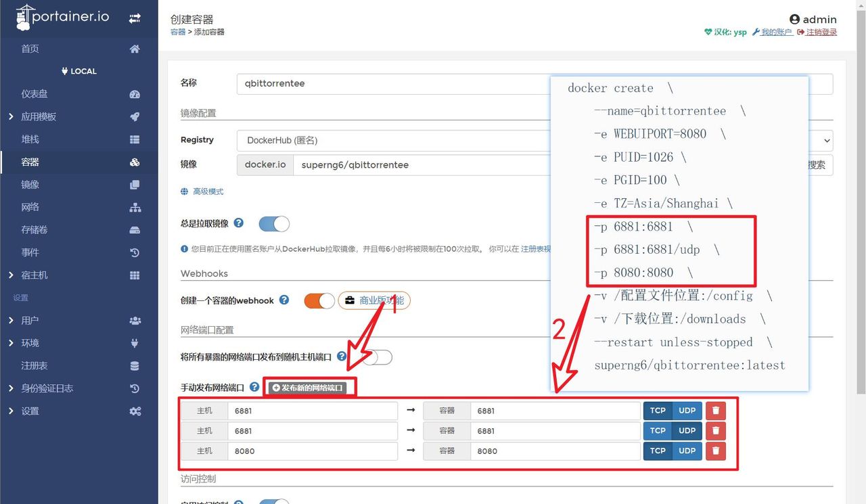Click the history icon beside 事件
866x504 pixels.
(135, 253)
